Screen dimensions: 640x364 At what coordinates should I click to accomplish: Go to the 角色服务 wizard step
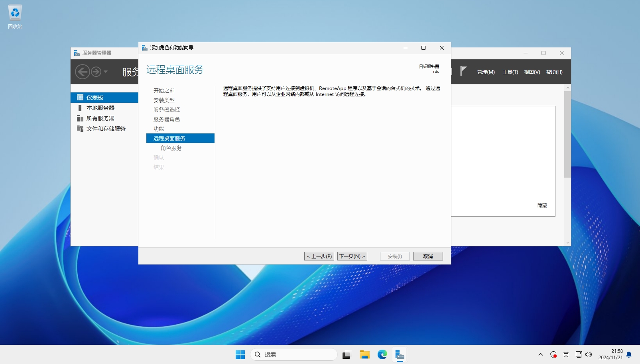pos(171,148)
